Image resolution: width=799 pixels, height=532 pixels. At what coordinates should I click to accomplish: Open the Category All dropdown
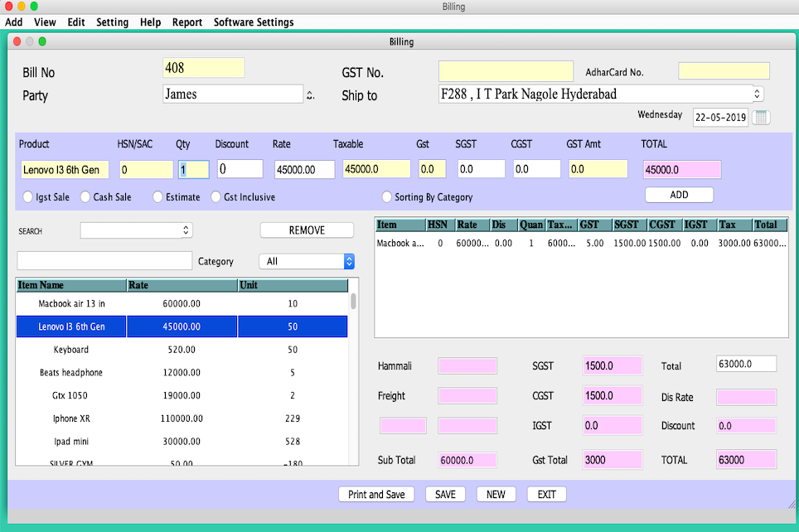pyautogui.click(x=307, y=262)
